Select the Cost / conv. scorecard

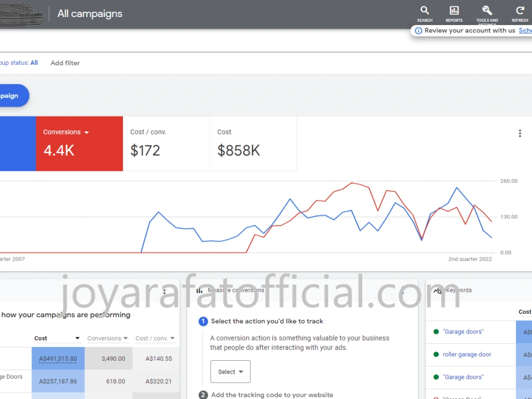[166, 144]
